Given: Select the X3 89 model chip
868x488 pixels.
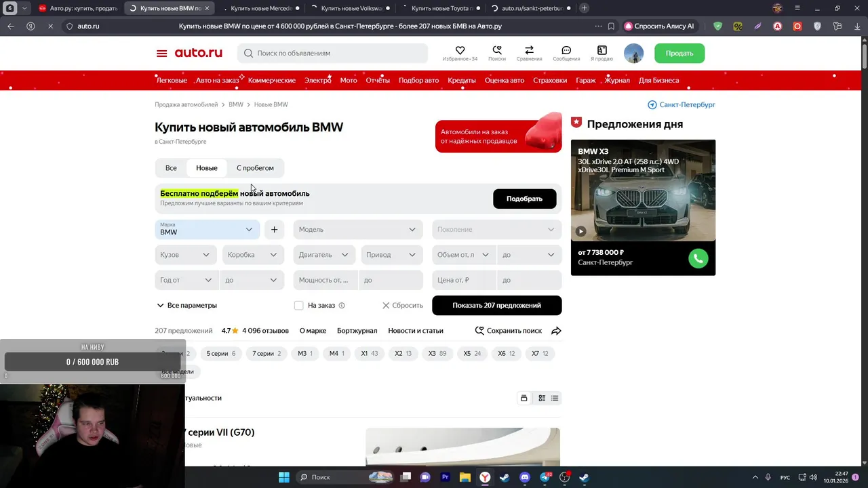Looking at the screenshot, I should [437, 354].
